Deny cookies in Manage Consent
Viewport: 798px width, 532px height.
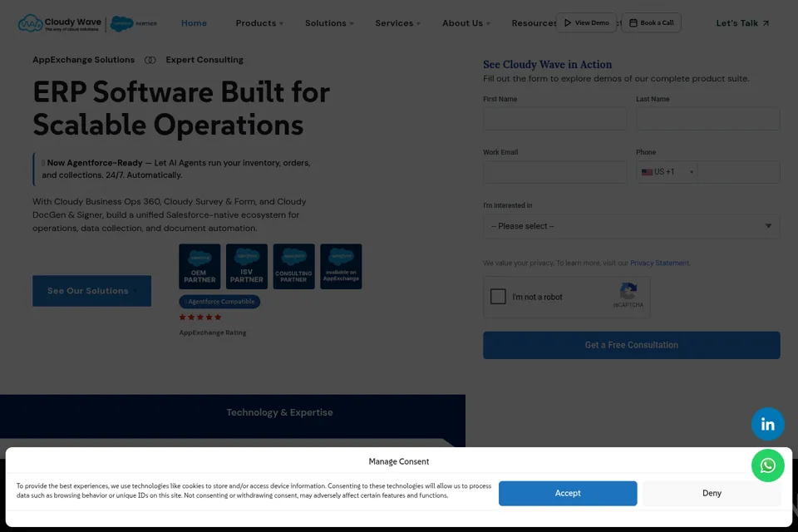(712, 493)
